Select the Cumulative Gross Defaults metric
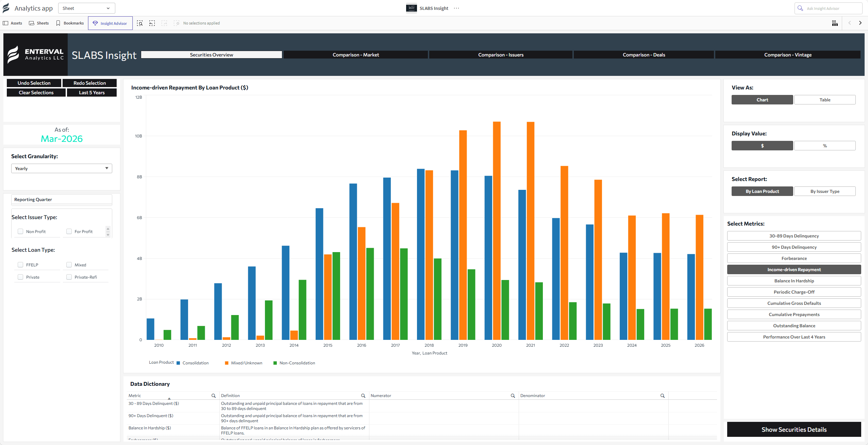868x445 pixels. pos(794,303)
